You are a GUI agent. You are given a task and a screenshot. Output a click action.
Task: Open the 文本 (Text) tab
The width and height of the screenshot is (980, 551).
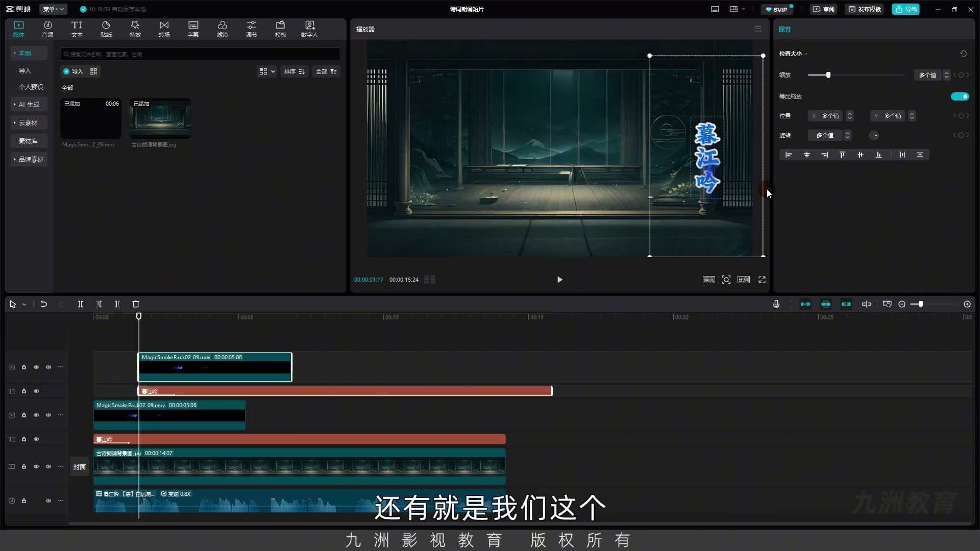(x=77, y=29)
